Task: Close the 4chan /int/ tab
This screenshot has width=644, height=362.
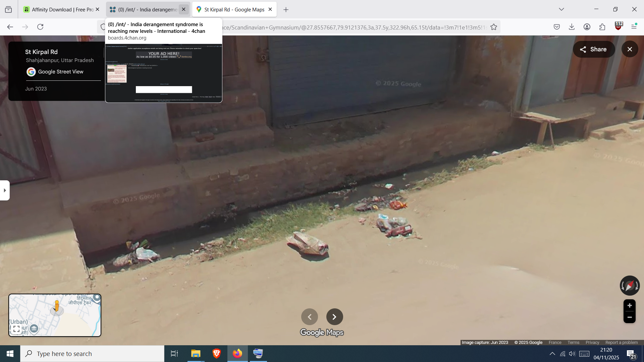Action: 183,9
